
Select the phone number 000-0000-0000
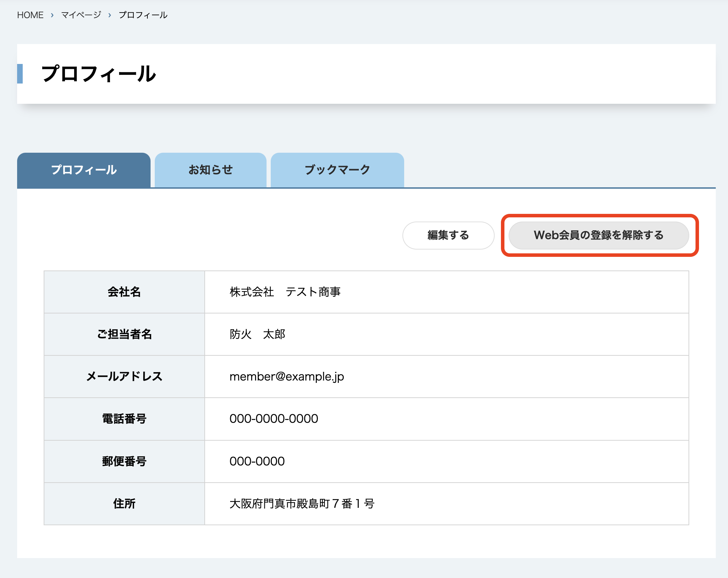274,419
